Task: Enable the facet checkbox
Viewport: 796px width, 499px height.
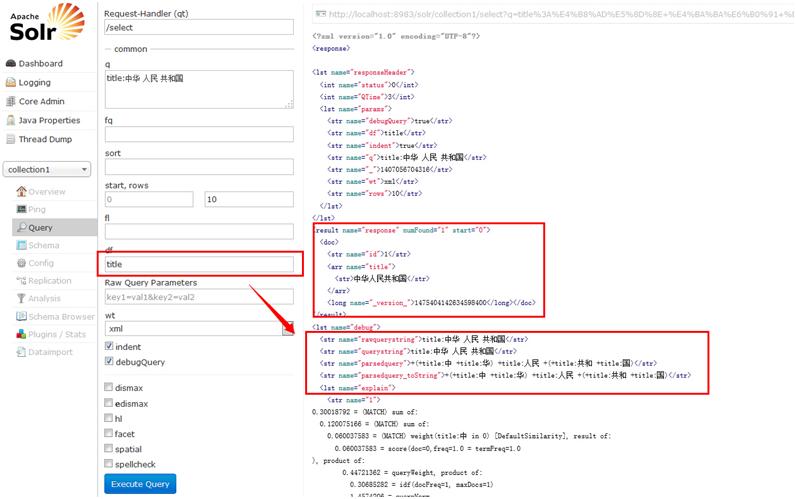Action: 109,434
